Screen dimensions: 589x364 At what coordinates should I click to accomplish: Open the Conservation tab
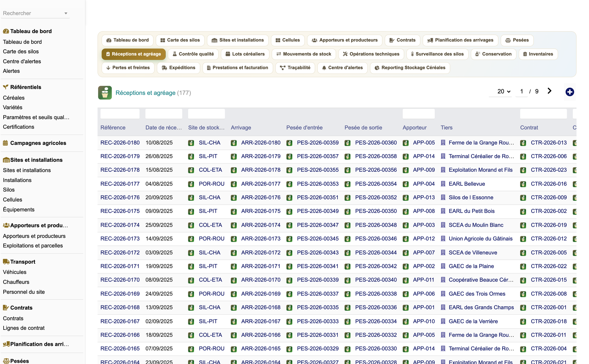[493, 54]
